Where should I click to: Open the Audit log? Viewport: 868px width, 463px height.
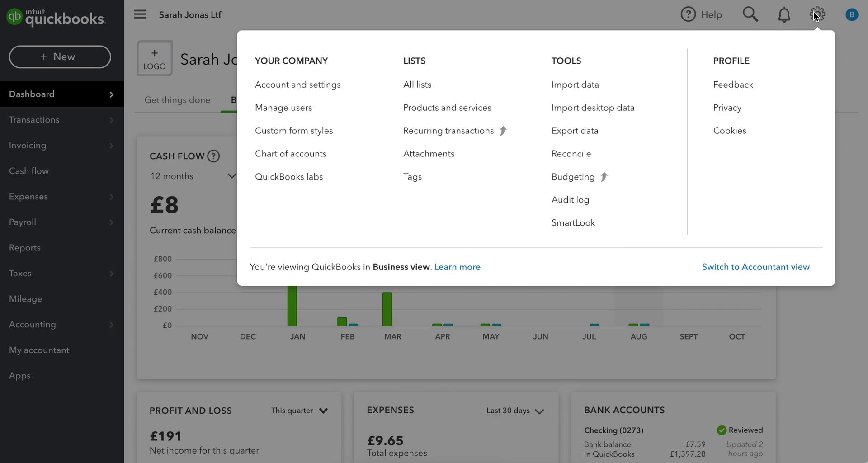point(571,200)
